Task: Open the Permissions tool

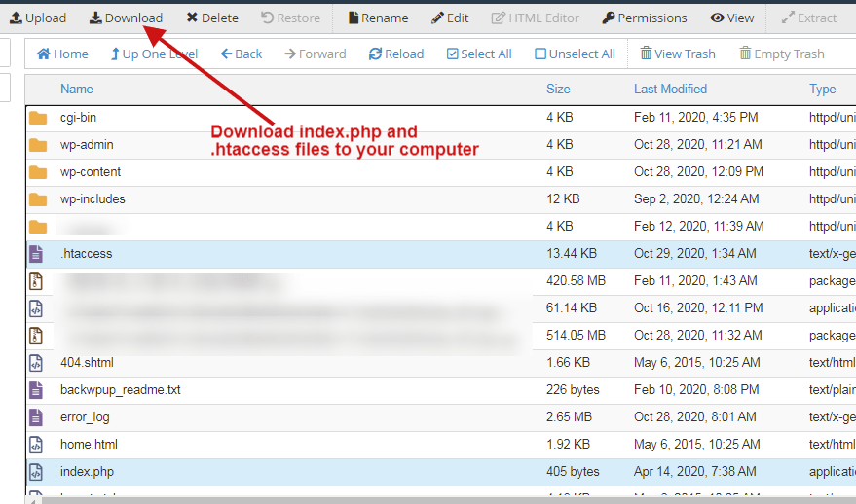Action: click(645, 18)
